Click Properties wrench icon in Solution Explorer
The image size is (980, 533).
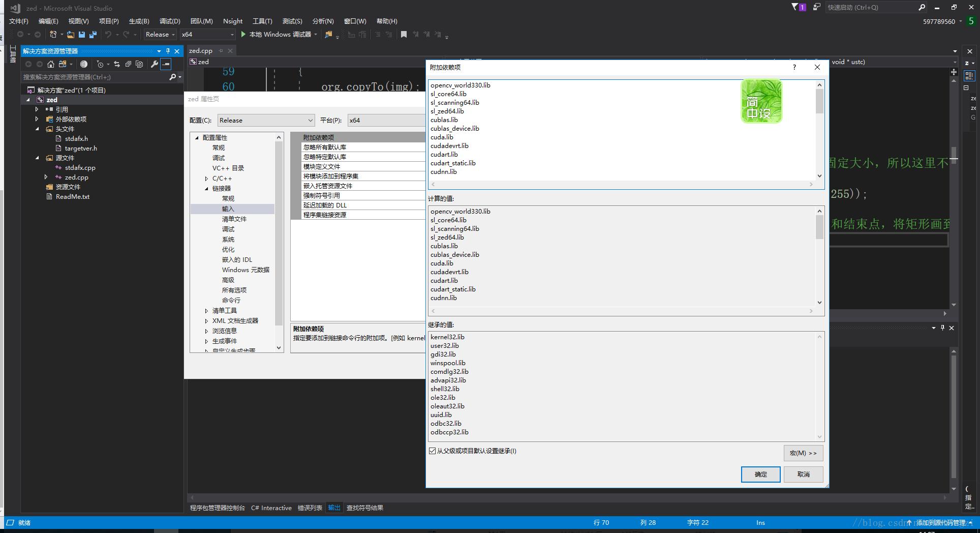coord(155,64)
